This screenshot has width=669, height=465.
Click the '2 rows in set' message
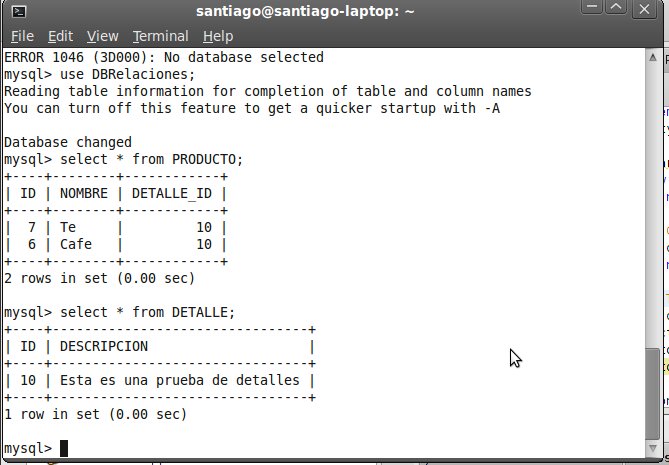coord(99,278)
